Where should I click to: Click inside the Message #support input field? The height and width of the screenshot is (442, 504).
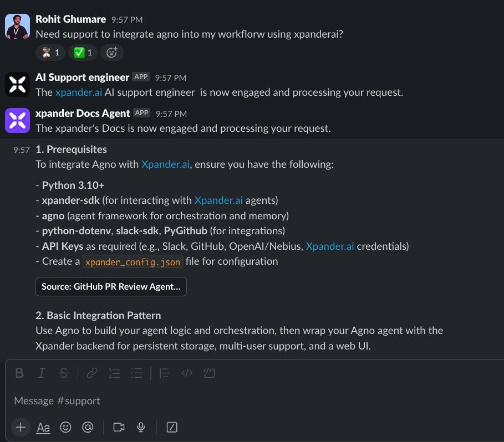(222, 400)
